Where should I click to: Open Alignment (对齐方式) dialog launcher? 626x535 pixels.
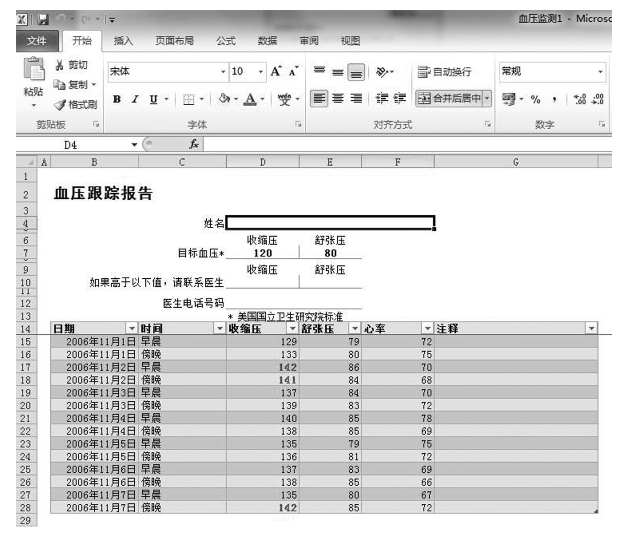(x=488, y=124)
